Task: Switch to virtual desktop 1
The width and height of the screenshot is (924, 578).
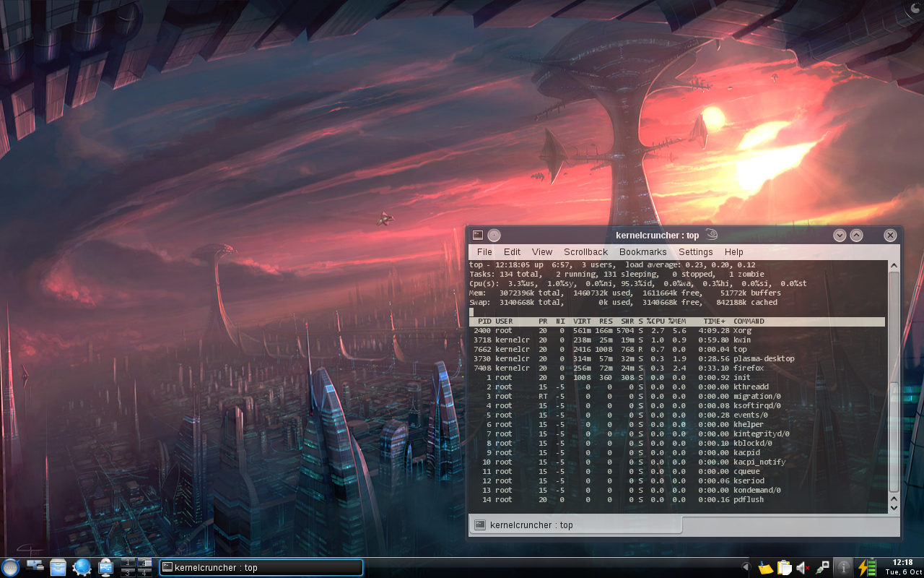Action: pyautogui.click(x=128, y=563)
